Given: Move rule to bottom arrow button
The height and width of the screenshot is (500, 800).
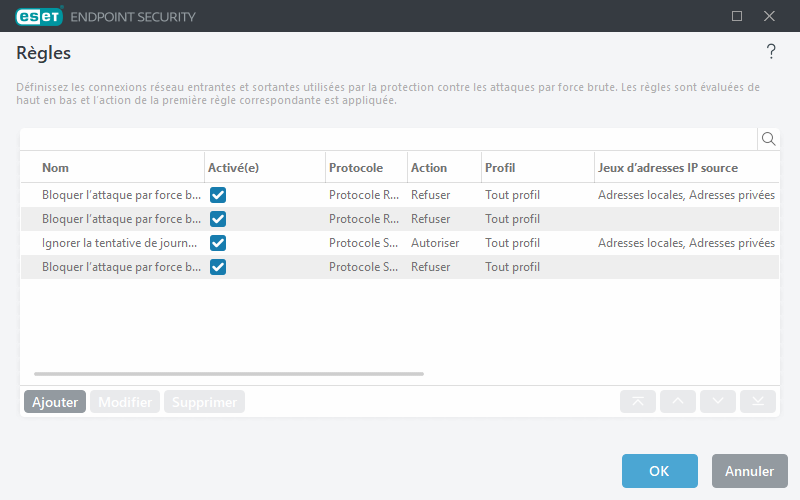Looking at the screenshot, I should (758, 402).
